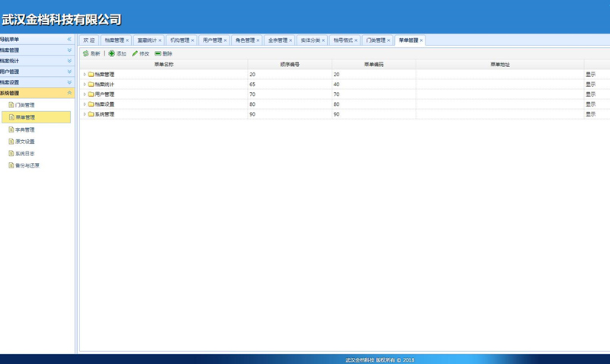Select 原文设置 in the sidebar

point(24,142)
